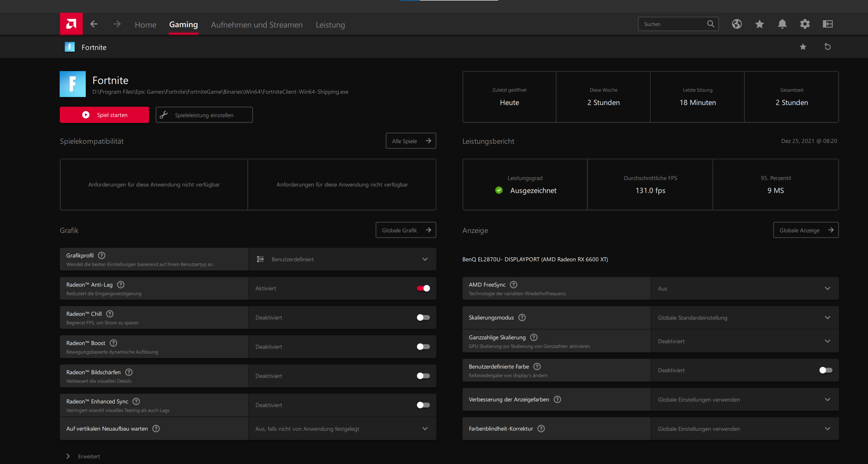Open Aufnehmen und Streamen tab
The image size is (868, 464).
click(x=256, y=25)
